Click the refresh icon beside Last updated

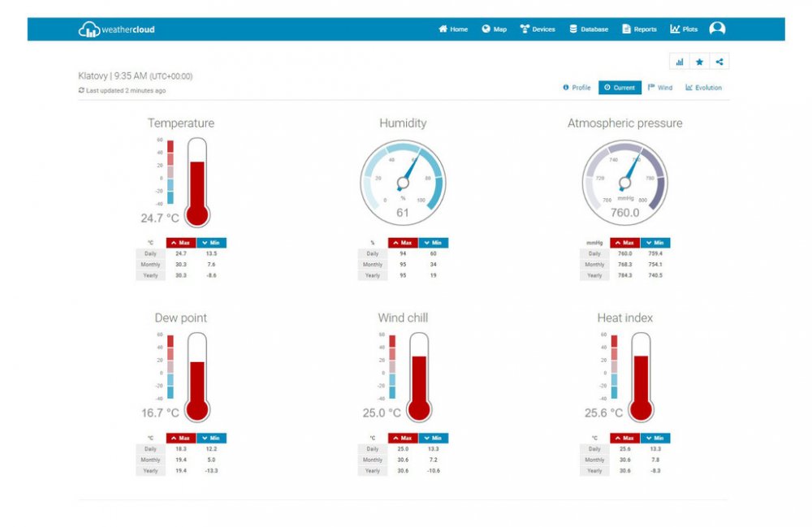tap(81, 90)
